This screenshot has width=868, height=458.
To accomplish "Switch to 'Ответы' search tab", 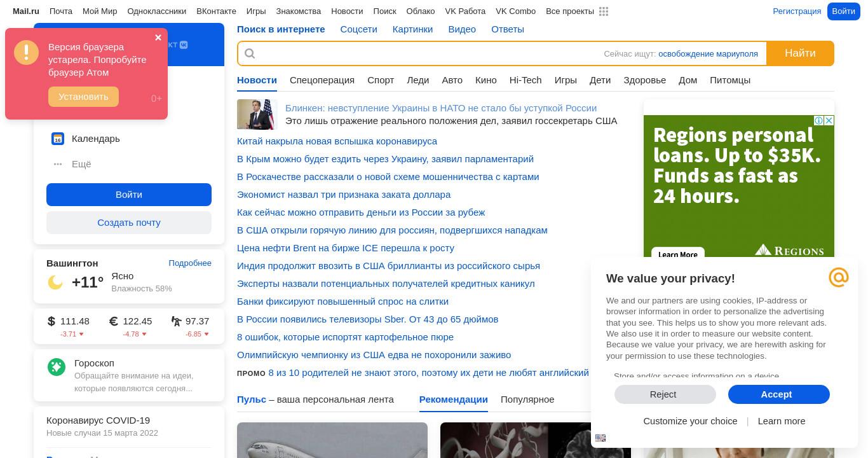I will 508,29.
